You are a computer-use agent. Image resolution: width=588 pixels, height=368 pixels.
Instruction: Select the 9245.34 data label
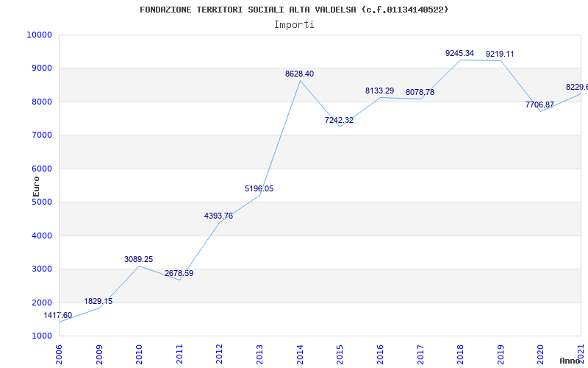460,53
